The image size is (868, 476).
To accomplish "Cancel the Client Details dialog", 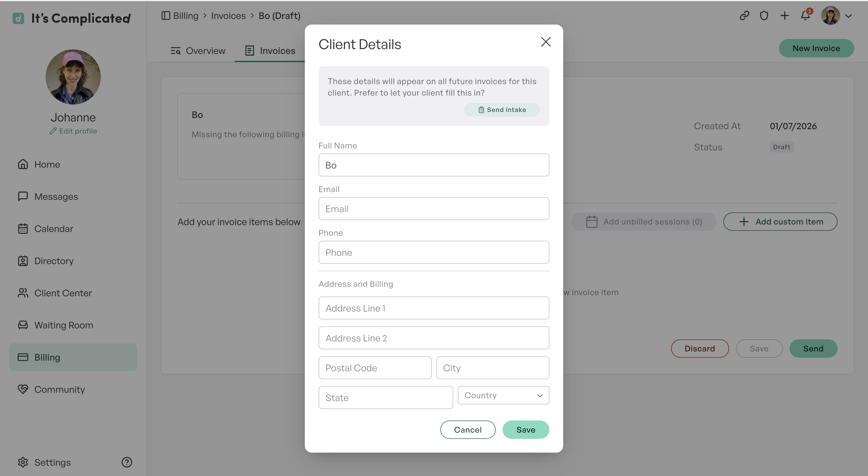I will pyautogui.click(x=468, y=429).
